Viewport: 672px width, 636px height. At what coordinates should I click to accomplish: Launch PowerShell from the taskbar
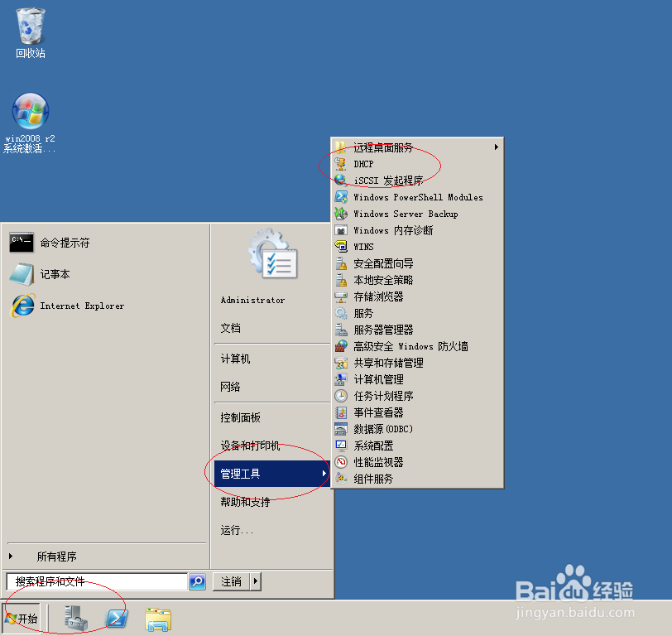tap(117, 619)
